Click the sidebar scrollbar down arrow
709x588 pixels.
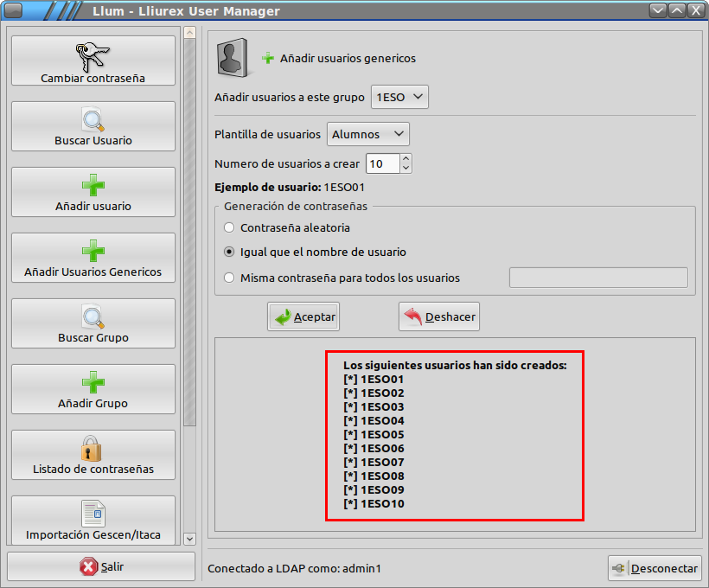coord(190,539)
